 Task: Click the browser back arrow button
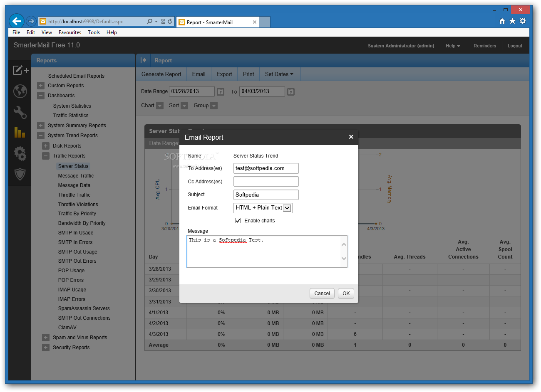(17, 21)
